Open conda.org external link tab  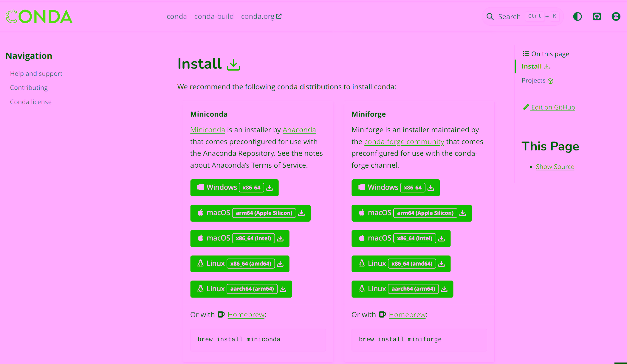[x=261, y=16]
